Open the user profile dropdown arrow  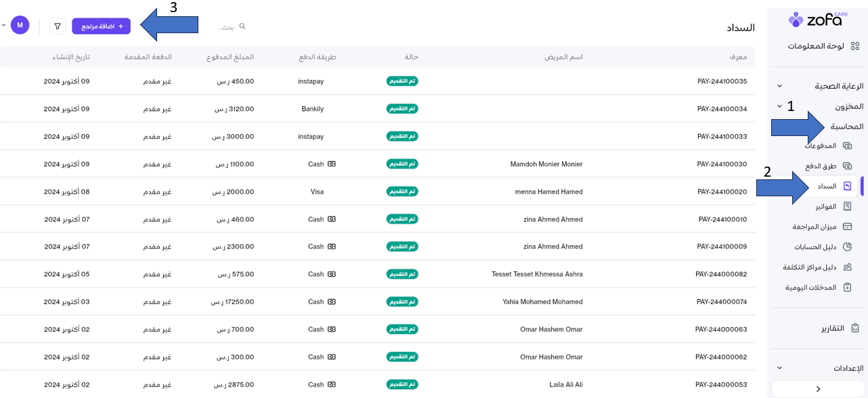coord(4,25)
